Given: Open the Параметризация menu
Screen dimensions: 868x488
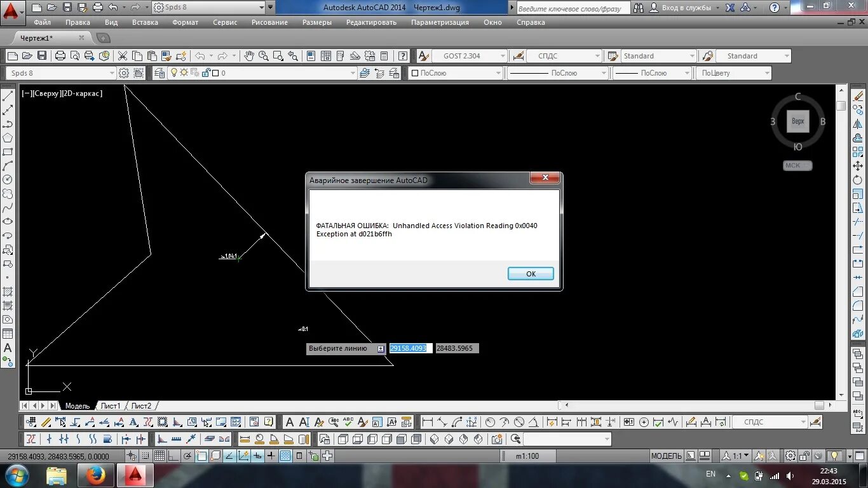Looking at the screenshot, I should point(440,22).
